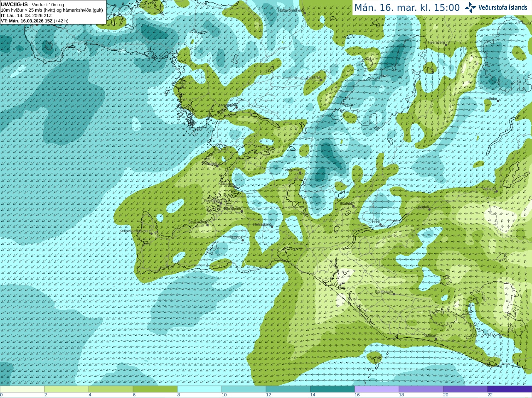Image resolution: width=532 pixels, height=398 pixels.
Task: Select the 16–18 m/s lavender legend swatch
Action: (x=377, y=389)
